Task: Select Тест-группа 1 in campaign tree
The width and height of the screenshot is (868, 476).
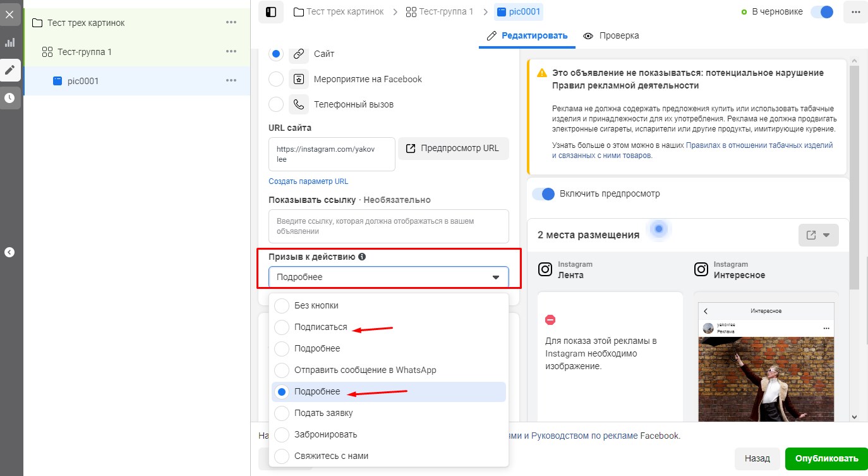Action: point(84,52)
